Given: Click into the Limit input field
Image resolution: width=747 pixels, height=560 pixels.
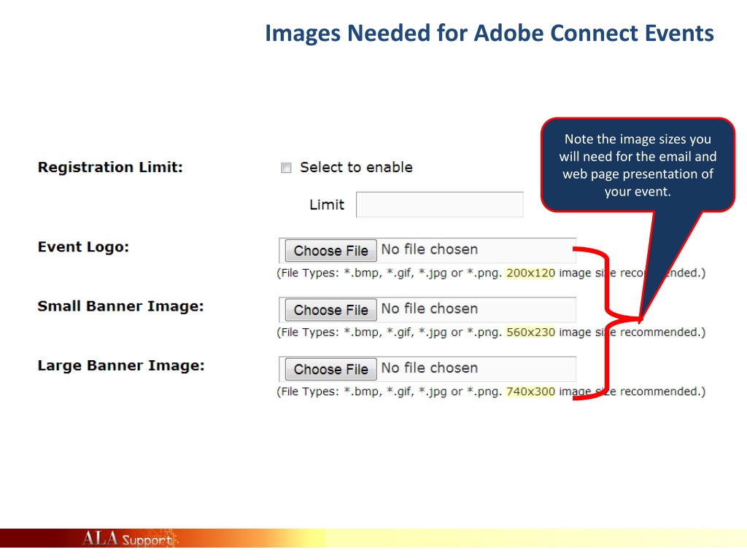Looking at the screenshot, I should 439,205.
